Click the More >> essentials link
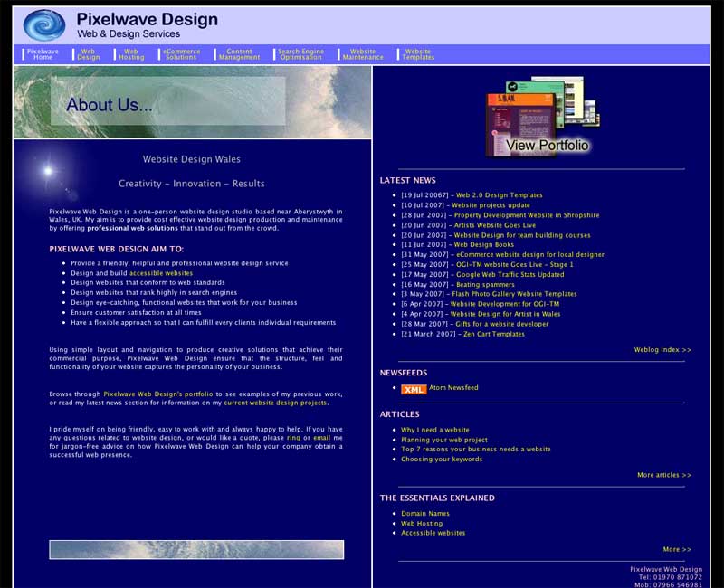 coord(677,550)
